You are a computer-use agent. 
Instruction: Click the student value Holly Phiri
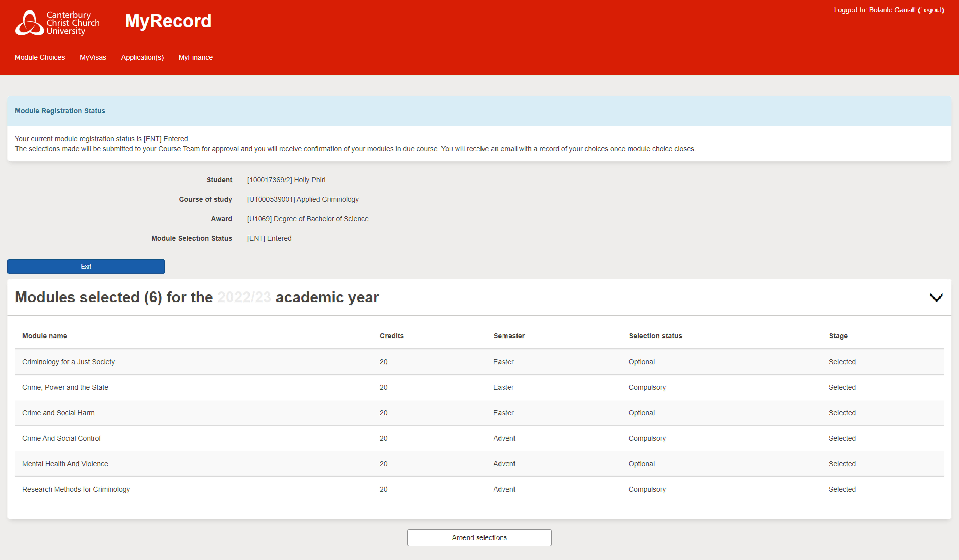286,180
